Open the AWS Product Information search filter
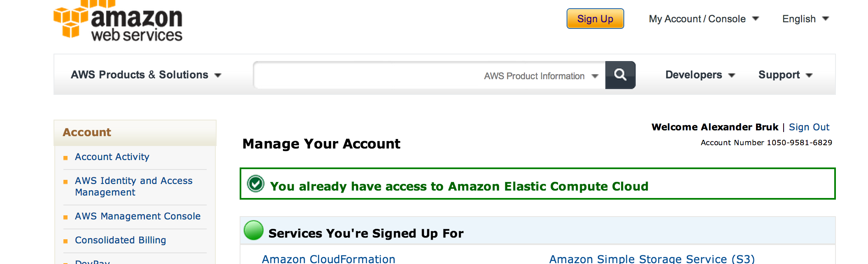Screen dimensions: 868x264 click(541, 76)
